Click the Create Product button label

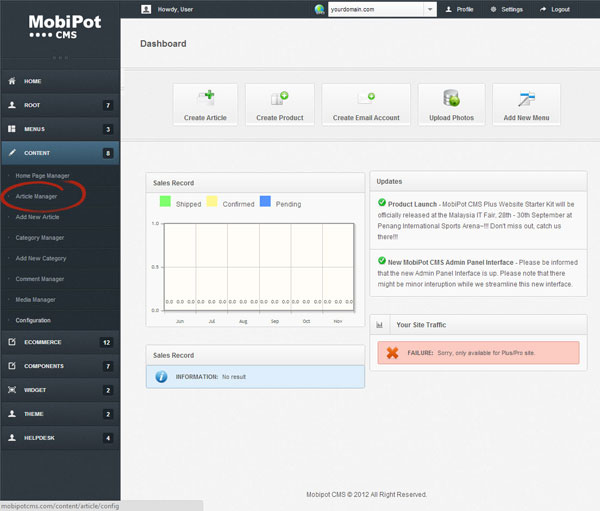[x=280, y=118]
